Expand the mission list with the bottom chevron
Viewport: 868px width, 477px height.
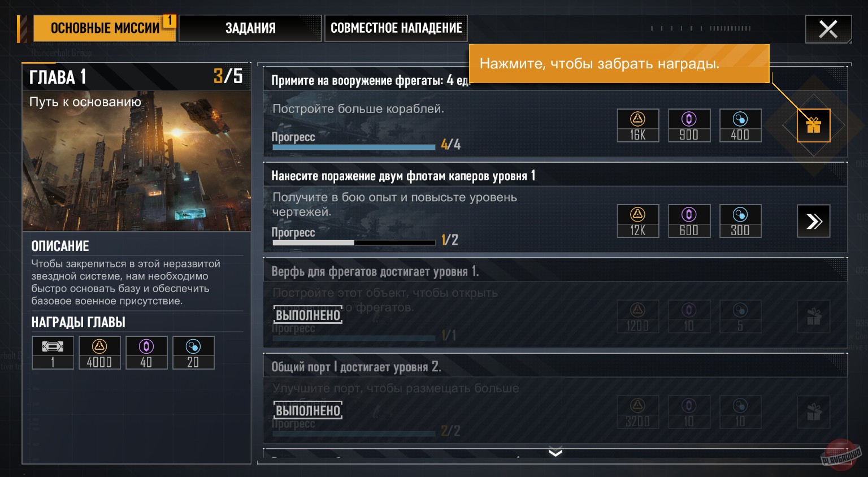555,452
